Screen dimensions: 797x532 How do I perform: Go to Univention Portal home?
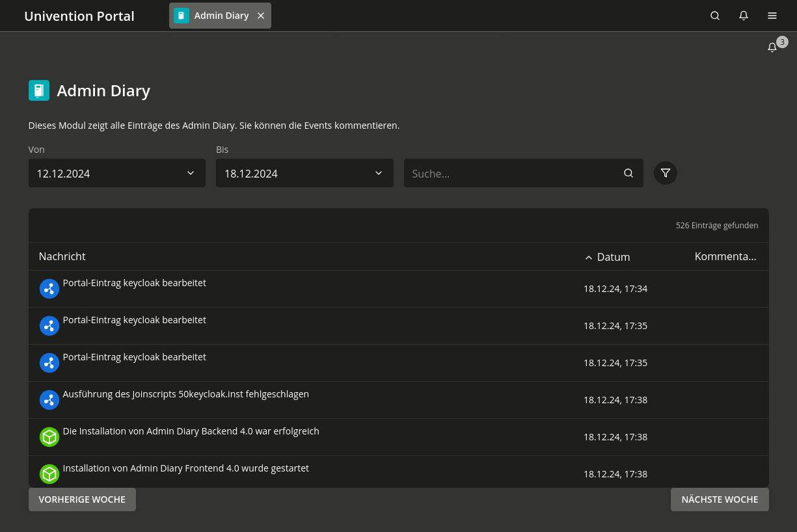coord(79,16)
